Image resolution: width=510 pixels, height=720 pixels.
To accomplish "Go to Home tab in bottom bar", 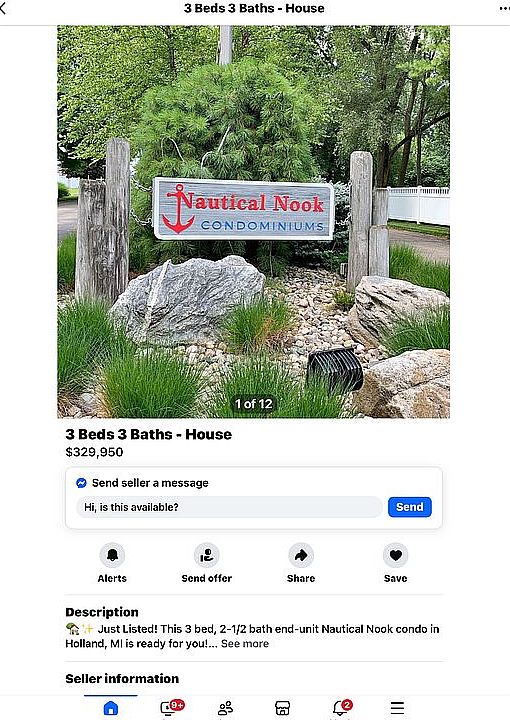I will pos(111,708).
